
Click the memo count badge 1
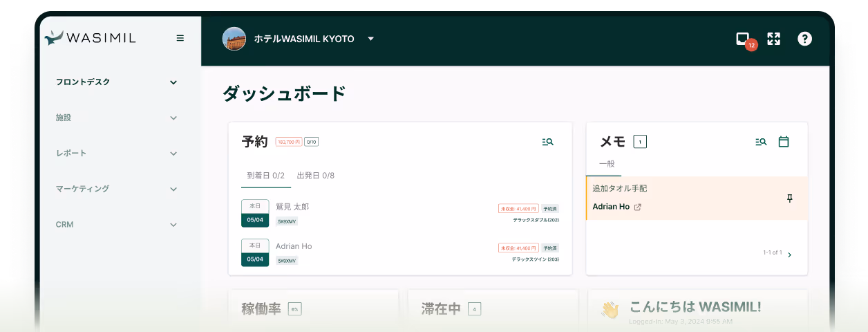(x=640, y=142)
